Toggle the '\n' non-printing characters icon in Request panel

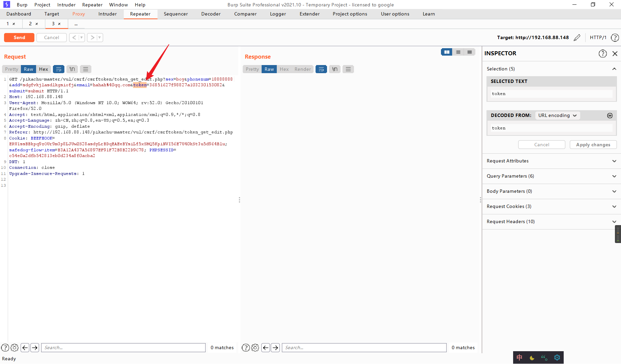72,69
